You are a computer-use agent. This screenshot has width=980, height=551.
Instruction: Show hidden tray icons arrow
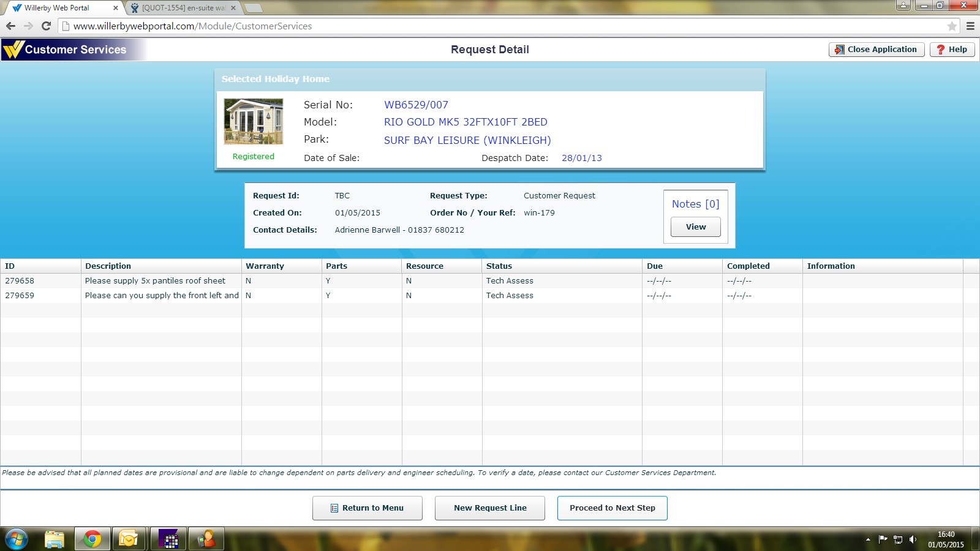click(x=868, y=539)
